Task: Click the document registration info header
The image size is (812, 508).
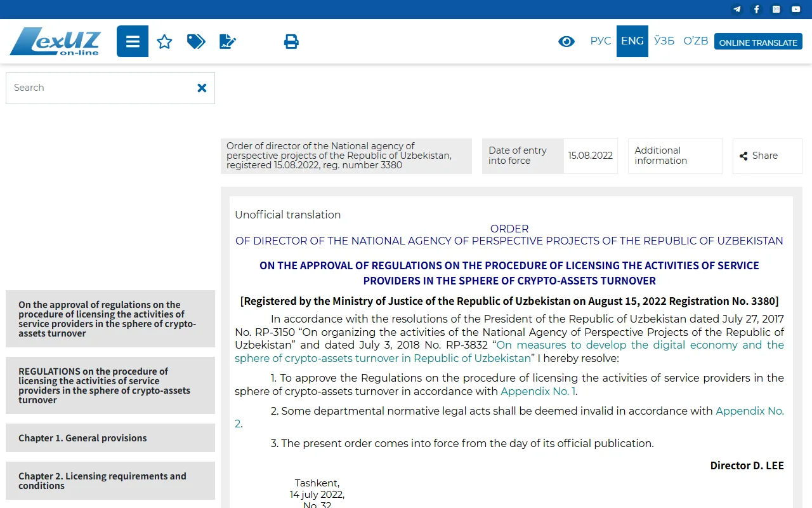Action: click(346, 156)
